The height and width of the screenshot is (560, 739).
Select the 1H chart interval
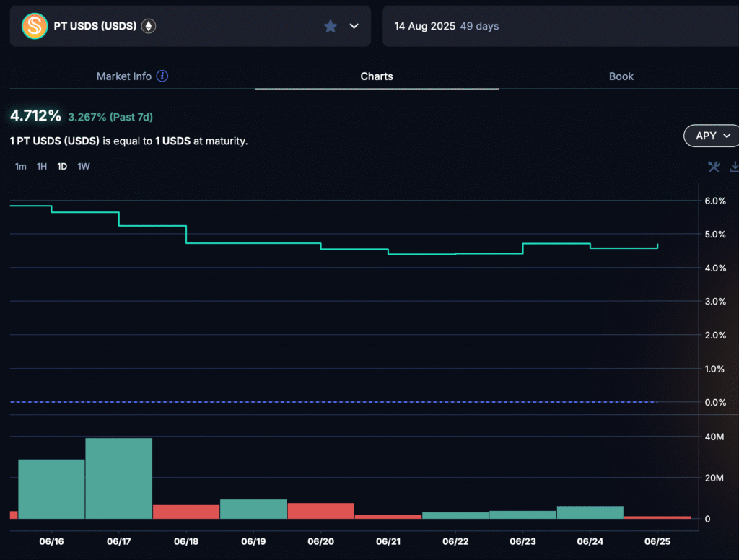[42, 167]
